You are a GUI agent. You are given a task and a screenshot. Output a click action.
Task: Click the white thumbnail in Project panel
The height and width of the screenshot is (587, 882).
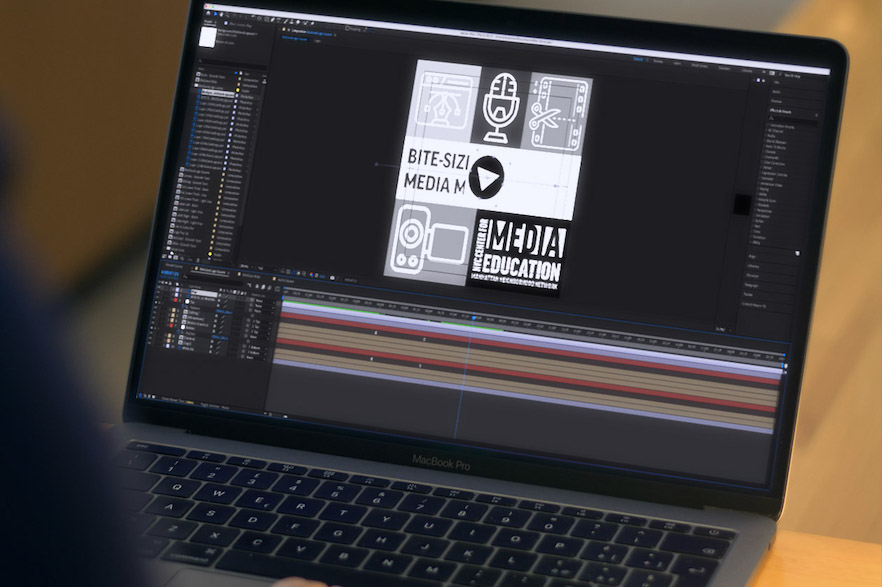[x=208, y=37]
